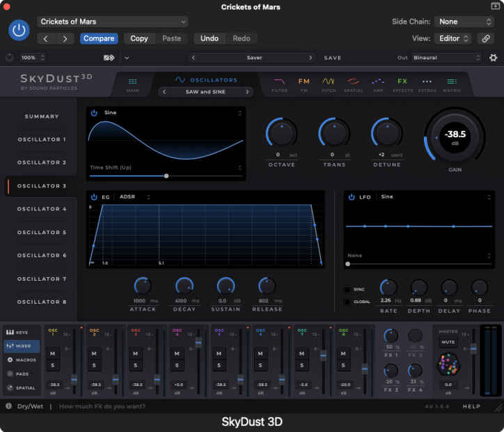Screen dimensions: 504x432
Task: Toggle the EG power button
Action: coord(94,197)
